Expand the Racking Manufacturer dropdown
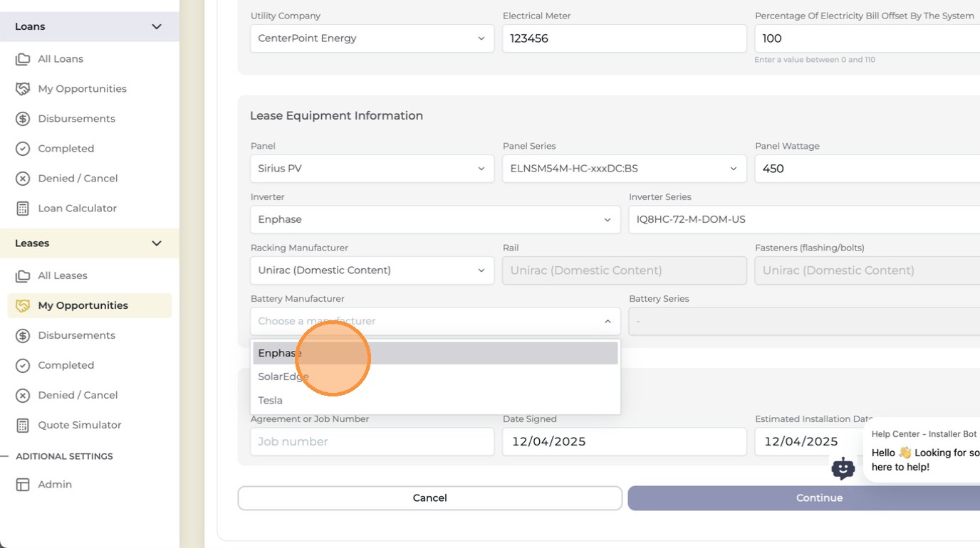This screenshot has height=548, width=980. coord(372,270)
